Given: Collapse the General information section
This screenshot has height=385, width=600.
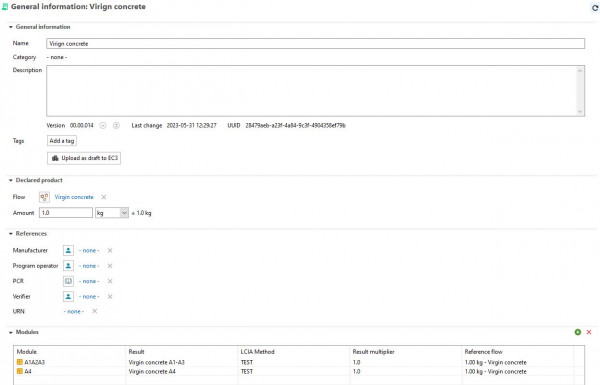Looking at the screenshot, I should pyautogui.click(x=11, y=27).
